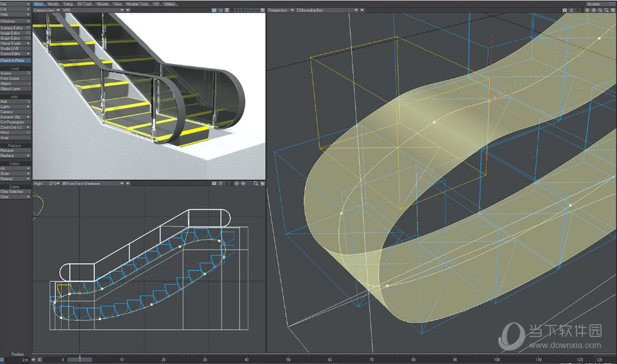Click the camera icon in Camera View header

(214, 10)
